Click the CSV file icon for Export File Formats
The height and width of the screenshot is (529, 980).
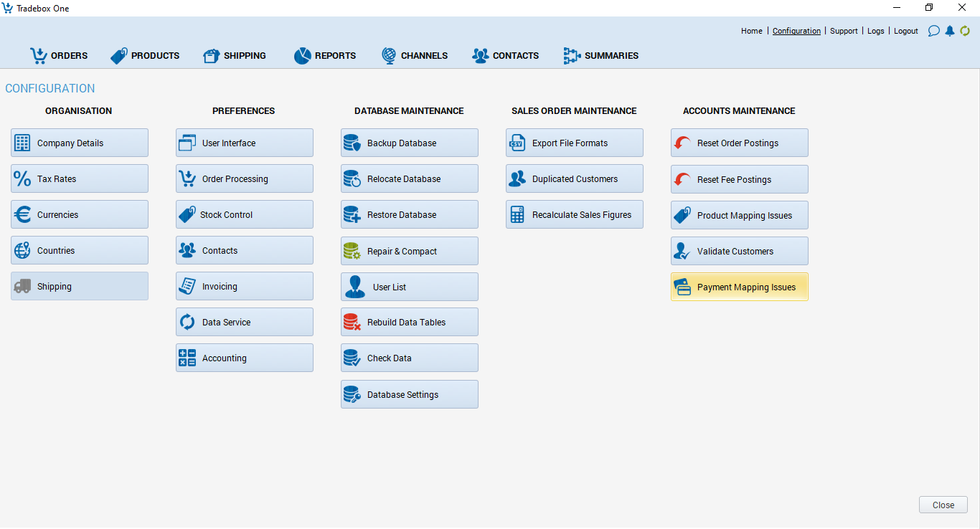(x=517, y=143)
